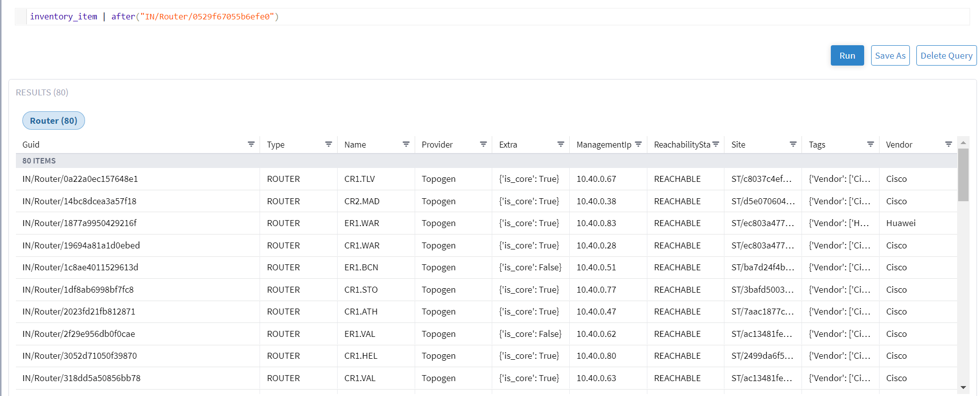Click the scrollbar up arrow

963,143
